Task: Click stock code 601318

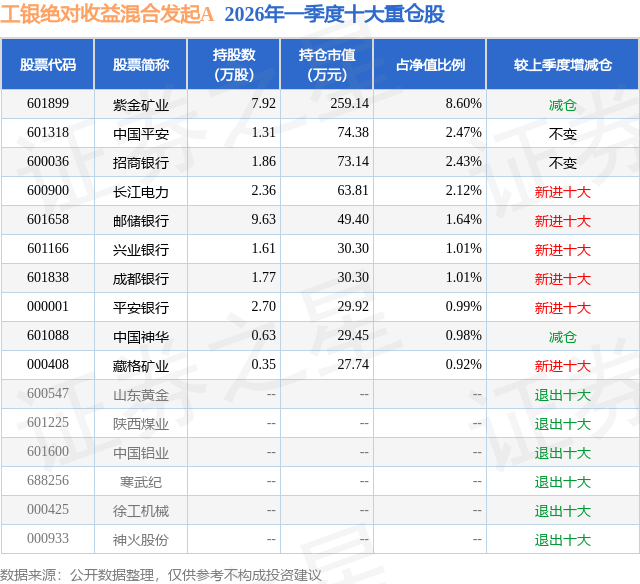Action: coord(48,133)
